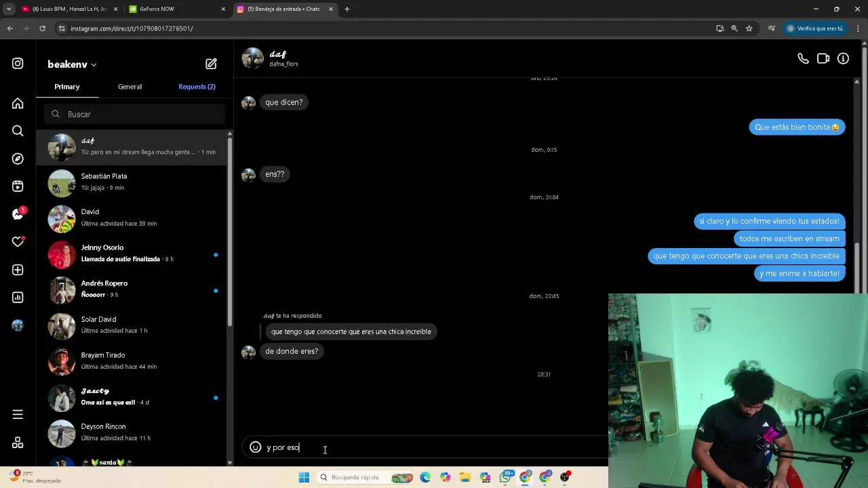
Task: Open Reels from the sidebar
Action: (18, 186)
